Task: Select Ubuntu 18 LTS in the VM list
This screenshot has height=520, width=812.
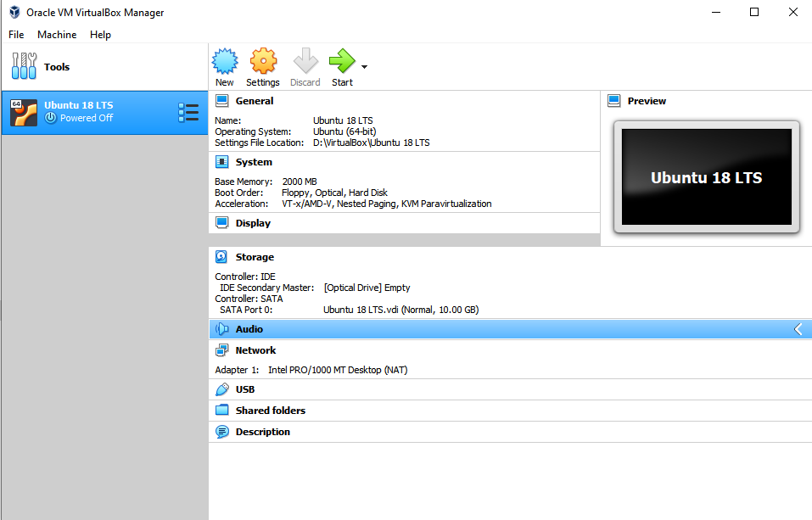Action: (104, 112)
